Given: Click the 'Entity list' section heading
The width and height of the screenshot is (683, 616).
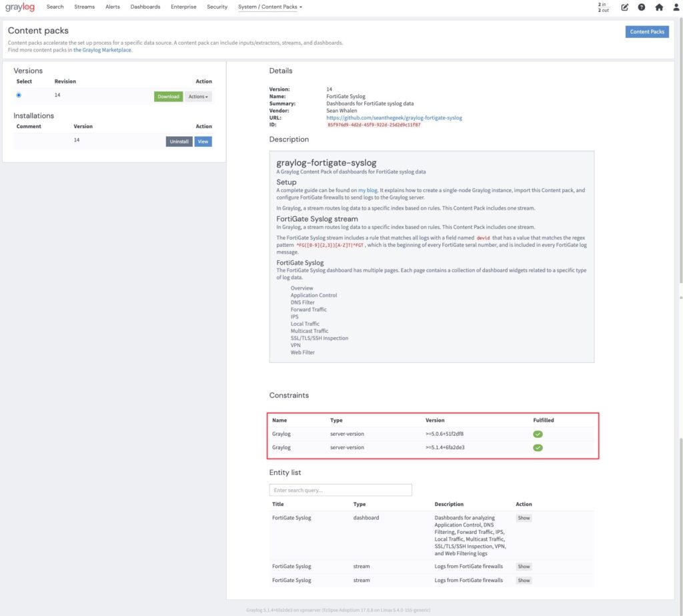Looking at the screenshot, I should coord(285,472).
